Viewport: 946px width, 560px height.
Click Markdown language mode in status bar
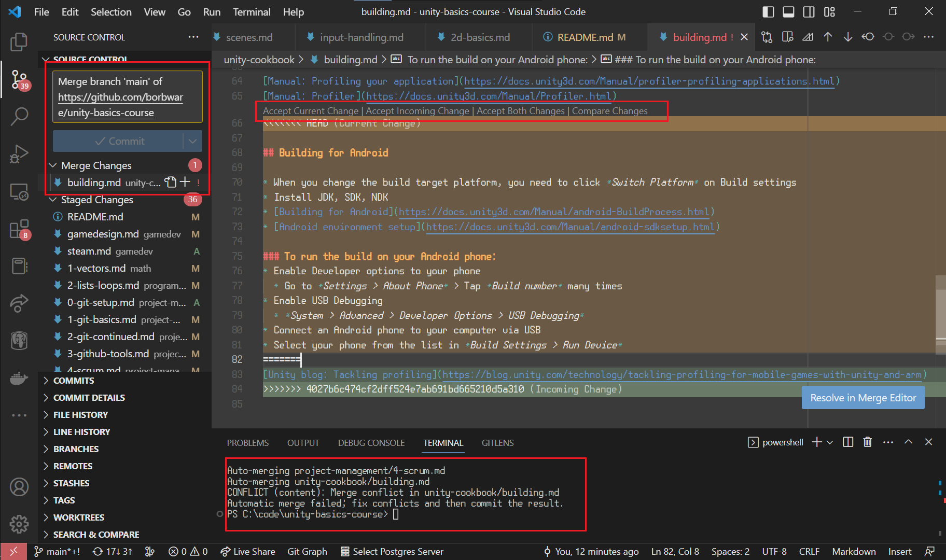coord(854,552)
